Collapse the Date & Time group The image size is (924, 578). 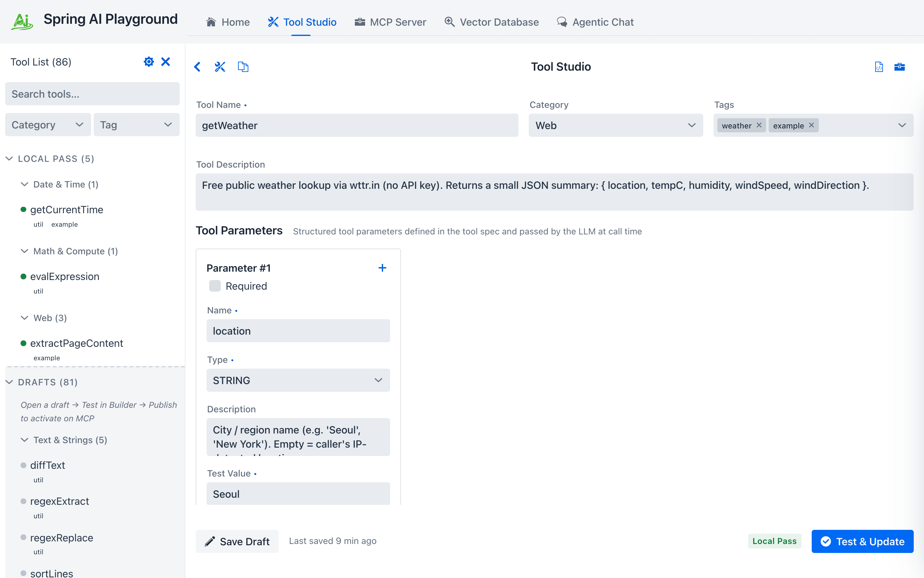click(x=24, y=184)
